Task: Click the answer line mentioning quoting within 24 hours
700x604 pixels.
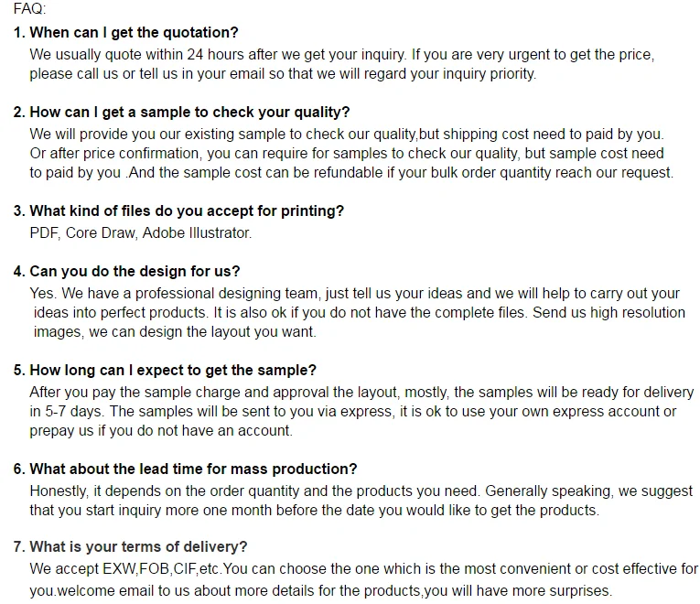Action: 341,55
